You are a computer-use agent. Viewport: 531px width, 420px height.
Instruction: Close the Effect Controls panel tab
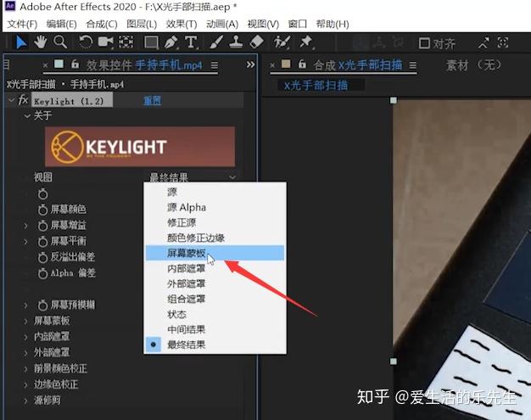(x=45, y=65)
